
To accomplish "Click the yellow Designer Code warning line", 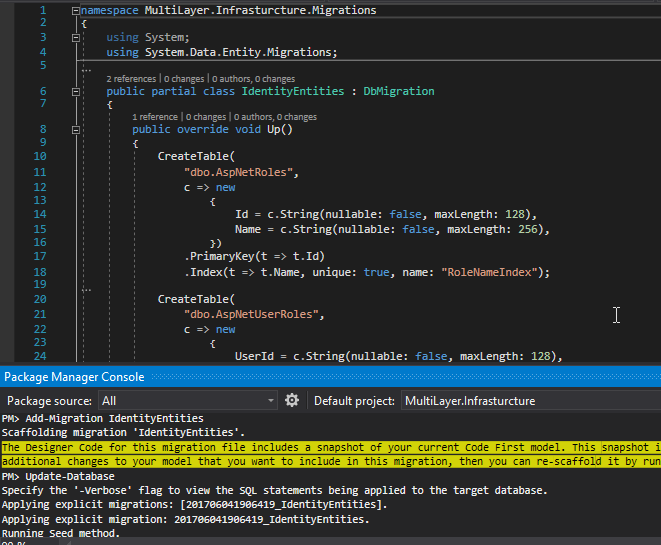I will [x=331, y=447].
